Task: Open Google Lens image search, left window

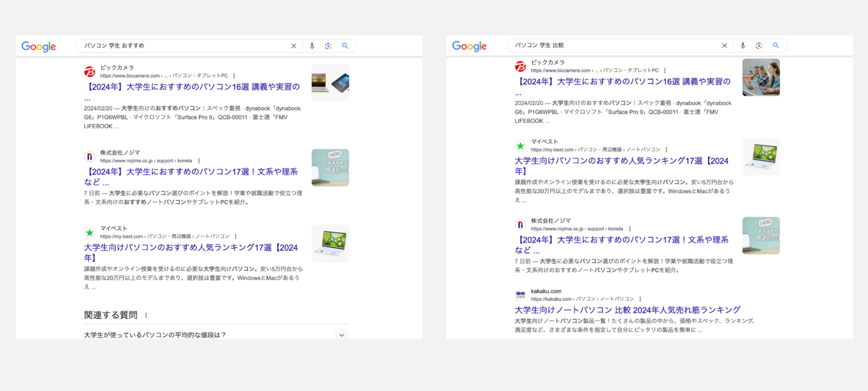Action: [x=328, y=46]
